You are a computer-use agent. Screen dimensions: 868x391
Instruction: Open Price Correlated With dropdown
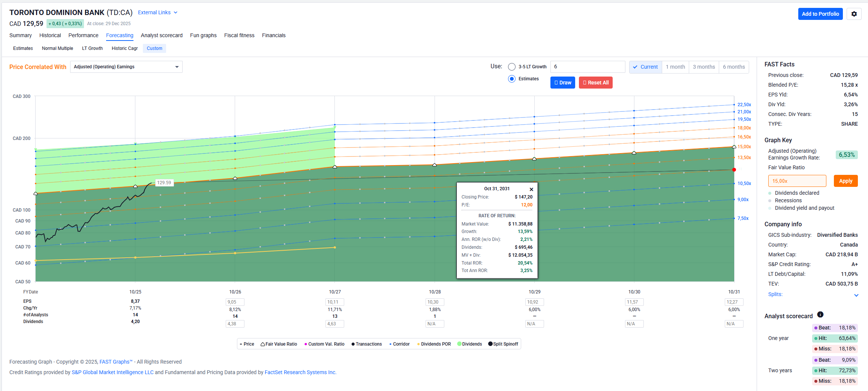pyautogui.click(x=126, y=67)
